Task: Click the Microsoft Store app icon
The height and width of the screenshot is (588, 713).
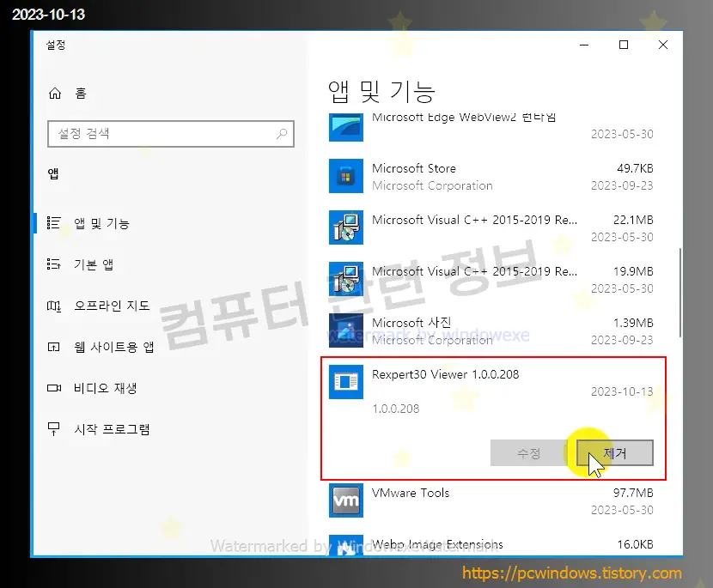Action: point(346,176)
